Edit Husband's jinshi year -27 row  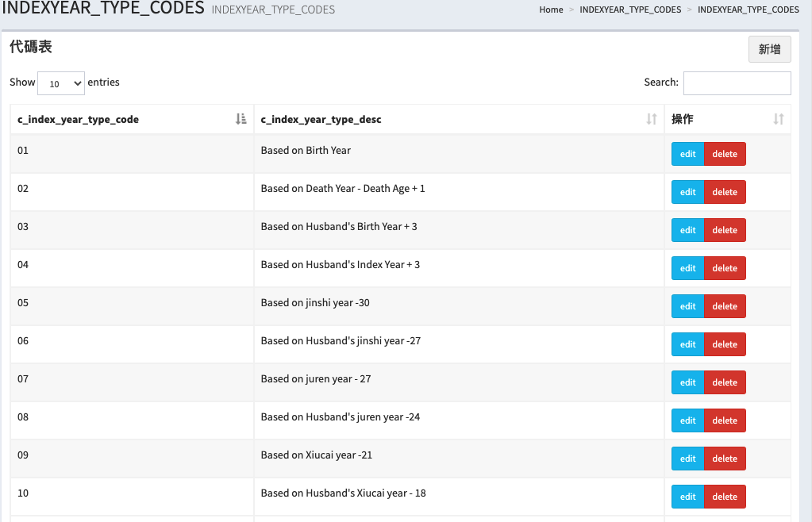click(x=687, y=344)
